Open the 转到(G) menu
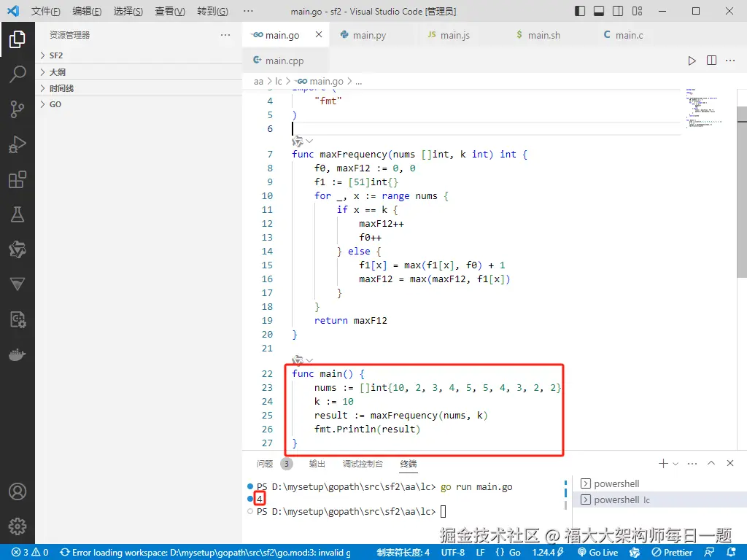Screen dimensions: 747x560 (x=212, y=11)
